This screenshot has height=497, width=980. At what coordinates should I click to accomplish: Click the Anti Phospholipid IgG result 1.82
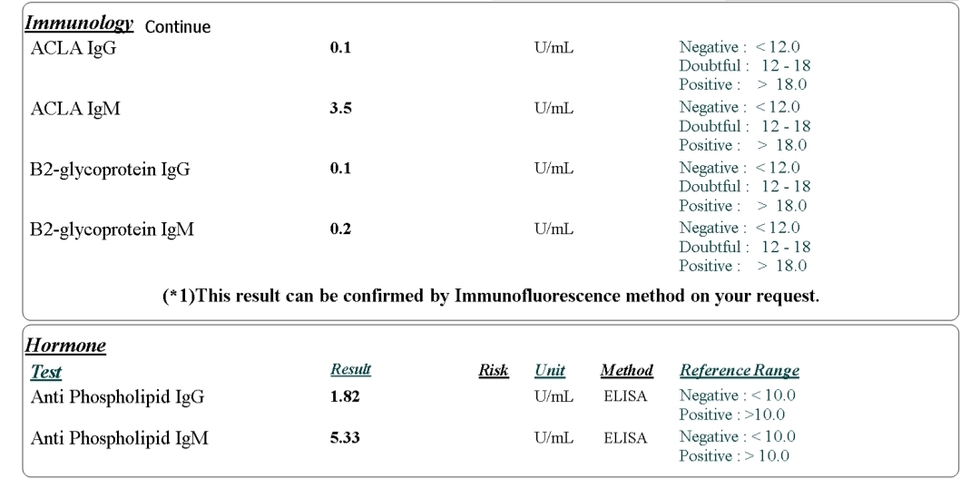(x=345, y=396)
